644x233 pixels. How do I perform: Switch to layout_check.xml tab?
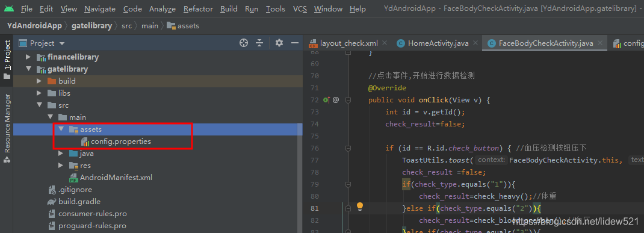[348, 43]
